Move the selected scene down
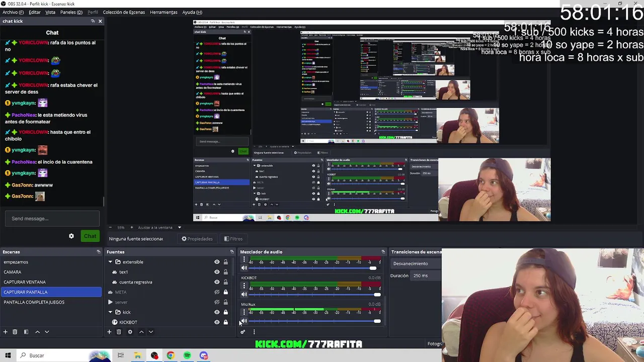644x362 pixels. (x=47, y=332)
